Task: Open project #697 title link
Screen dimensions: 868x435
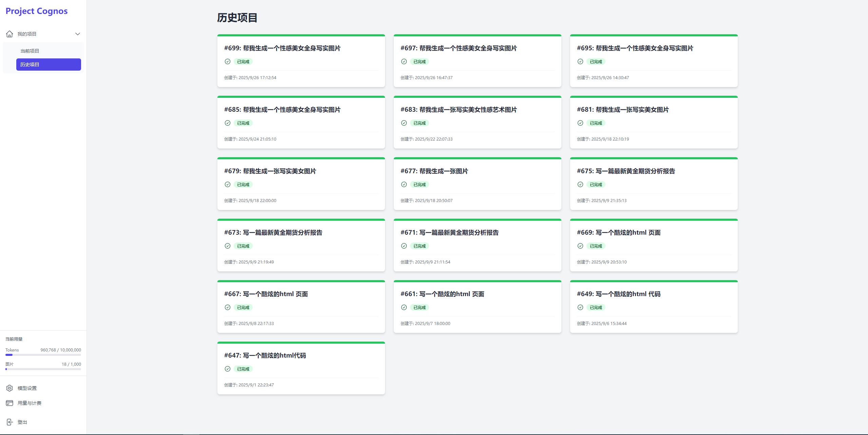Action: [x=459, y=48]
